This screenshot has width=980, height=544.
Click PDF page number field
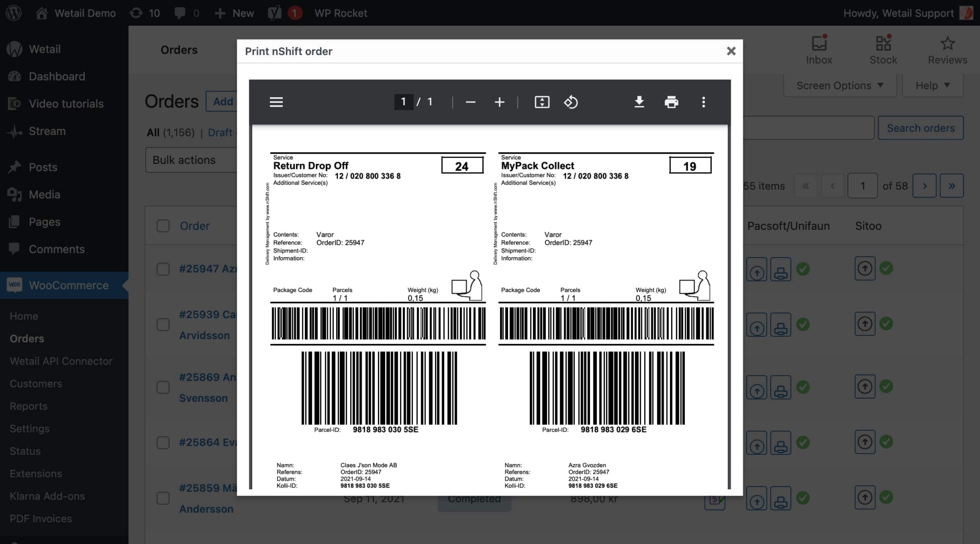403,102
